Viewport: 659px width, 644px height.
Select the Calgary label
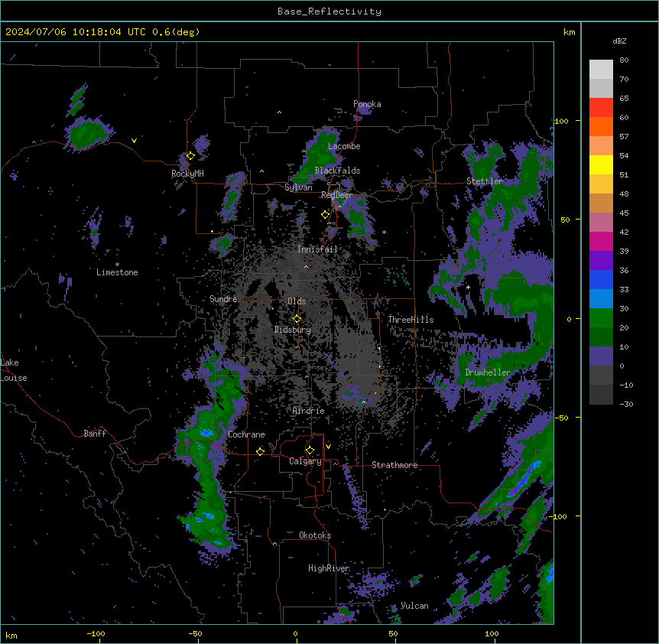point(305,461)
